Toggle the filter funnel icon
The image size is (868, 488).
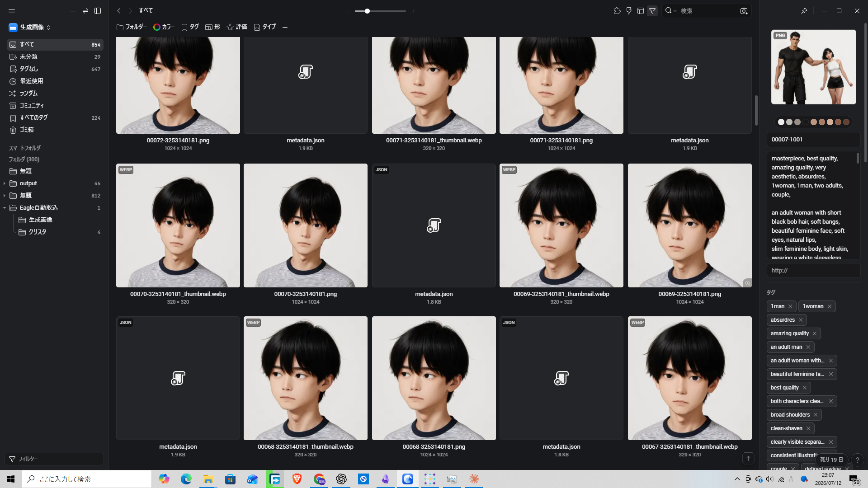pos(652,11)
